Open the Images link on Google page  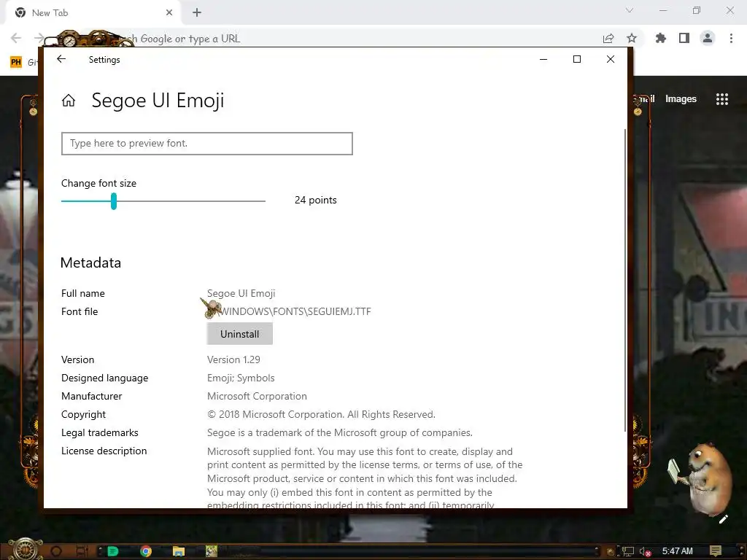(x=681, y=99)
